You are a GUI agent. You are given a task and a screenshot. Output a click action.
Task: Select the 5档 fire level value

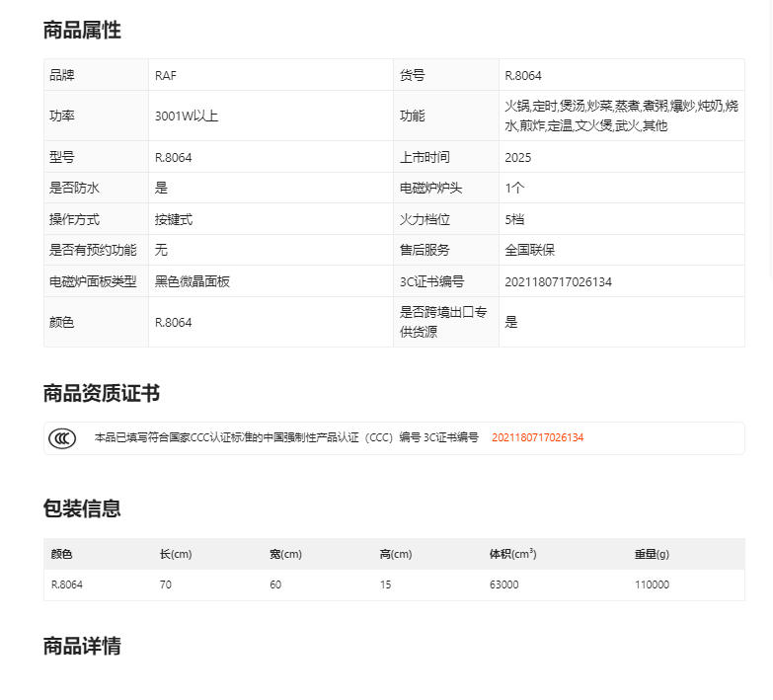coord(514,219)
